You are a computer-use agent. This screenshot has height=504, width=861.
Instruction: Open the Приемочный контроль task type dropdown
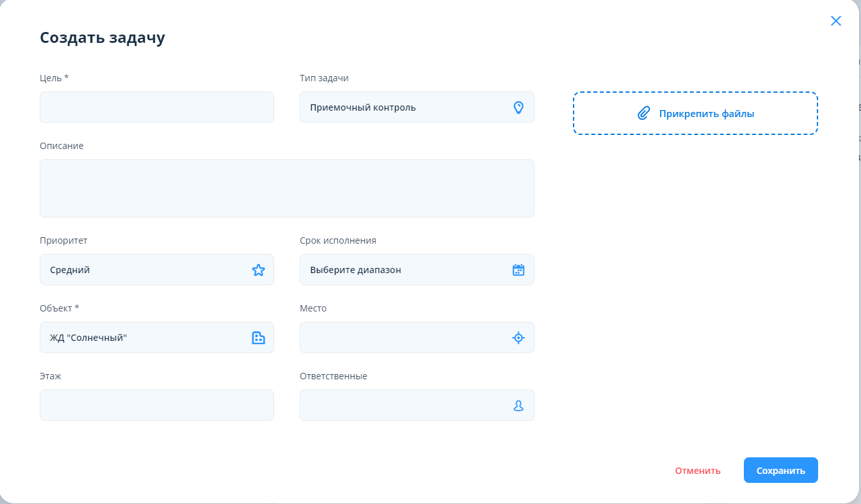[403, 107]
